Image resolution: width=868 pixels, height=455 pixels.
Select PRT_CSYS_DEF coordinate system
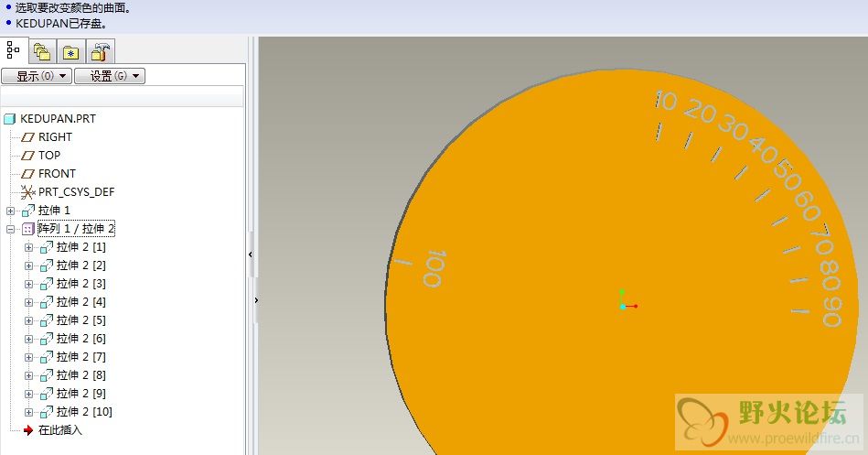[76, 191]
